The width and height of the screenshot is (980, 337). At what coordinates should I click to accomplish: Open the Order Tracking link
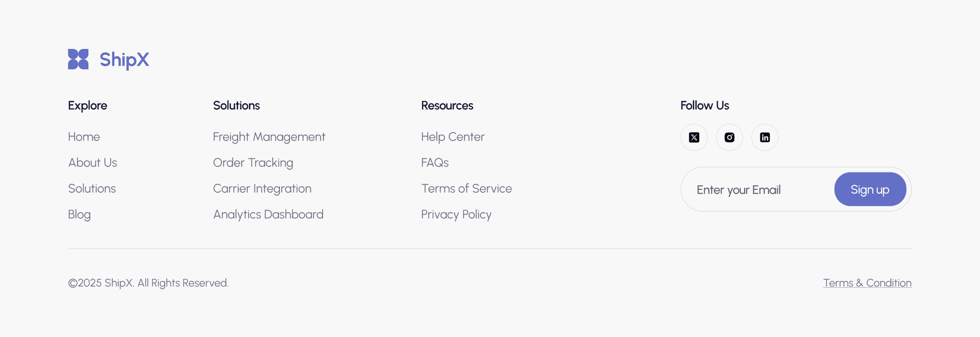tap(253, 162)
